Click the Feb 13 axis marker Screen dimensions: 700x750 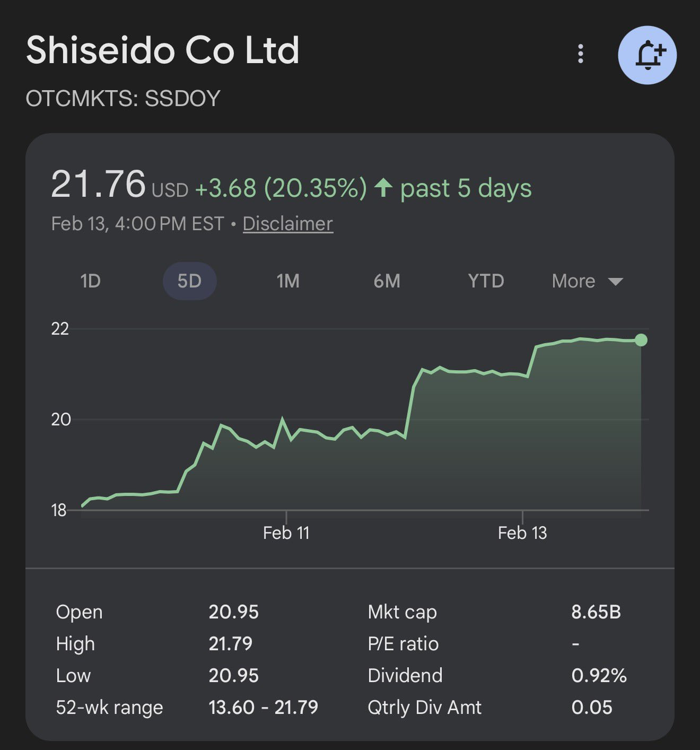(522, 533)
